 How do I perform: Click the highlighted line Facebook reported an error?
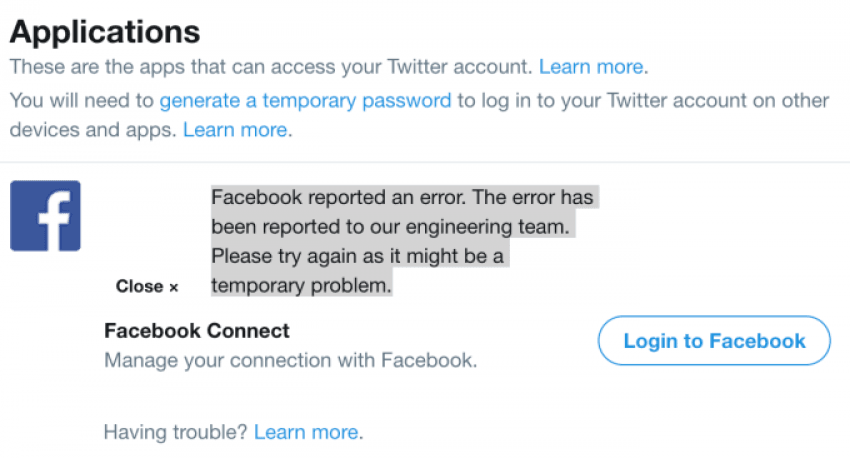click(402, 197)
